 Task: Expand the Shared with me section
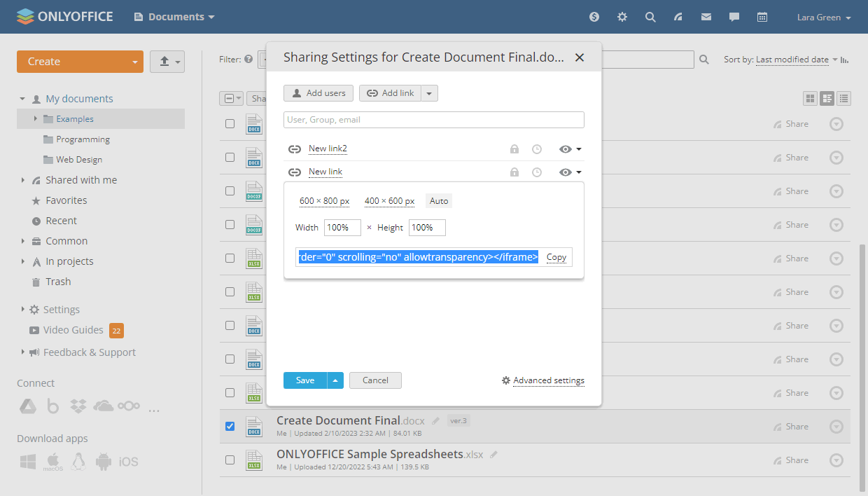pyautogui.click(x=22, y=179)
